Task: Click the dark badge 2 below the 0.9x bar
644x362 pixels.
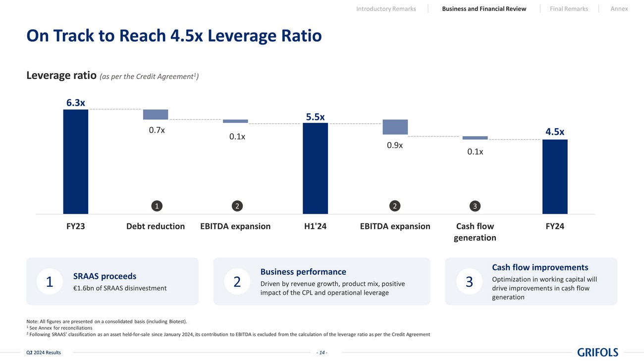Action: (x=395, y=206)
